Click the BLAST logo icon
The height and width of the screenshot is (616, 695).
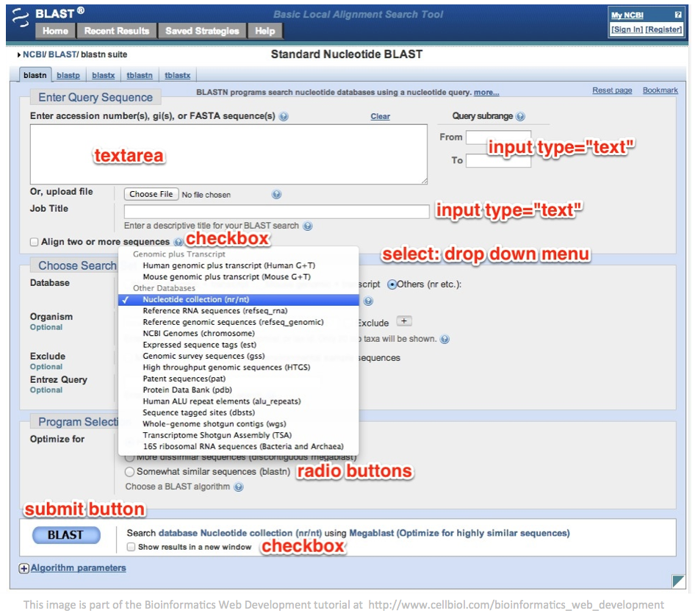(x=21, y=18)
